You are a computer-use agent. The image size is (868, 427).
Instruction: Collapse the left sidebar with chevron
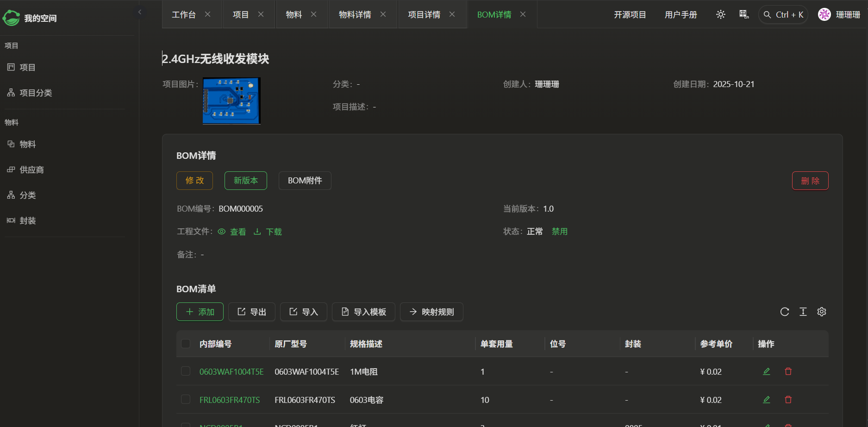pos(140,12)
